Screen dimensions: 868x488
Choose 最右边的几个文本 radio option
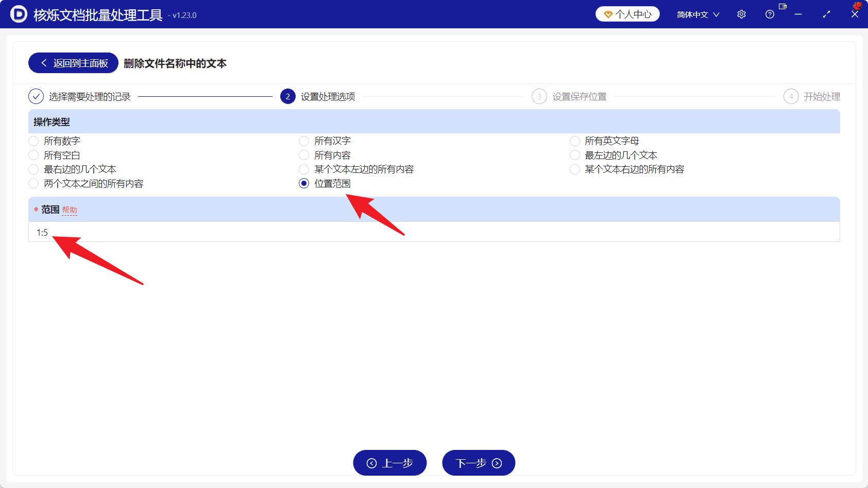tap(73, 169)
